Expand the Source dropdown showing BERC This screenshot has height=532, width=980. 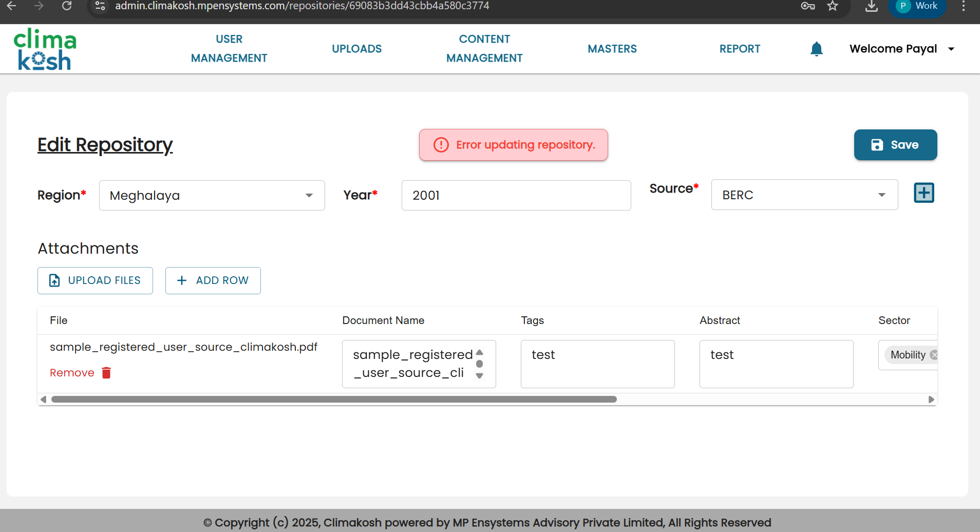point(804,195)
